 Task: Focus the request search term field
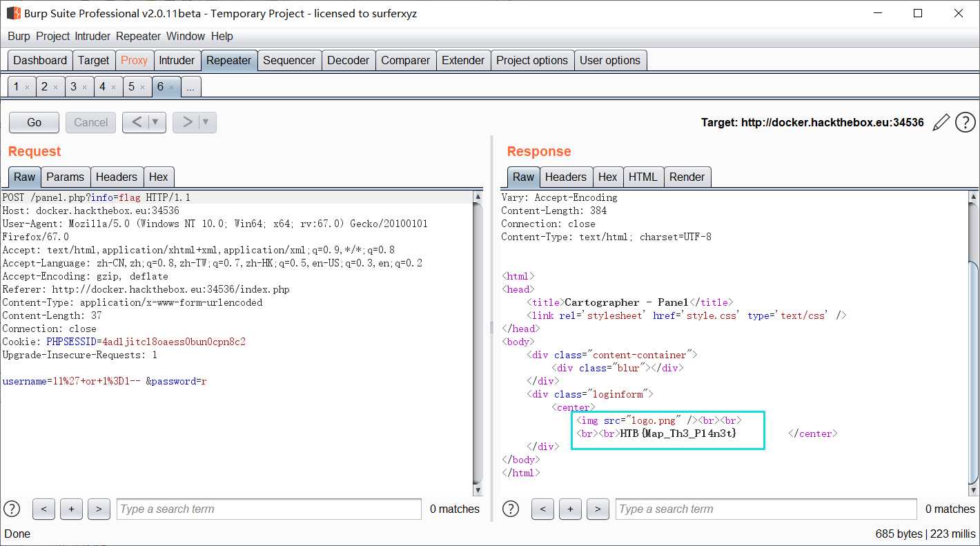(268, 509)
